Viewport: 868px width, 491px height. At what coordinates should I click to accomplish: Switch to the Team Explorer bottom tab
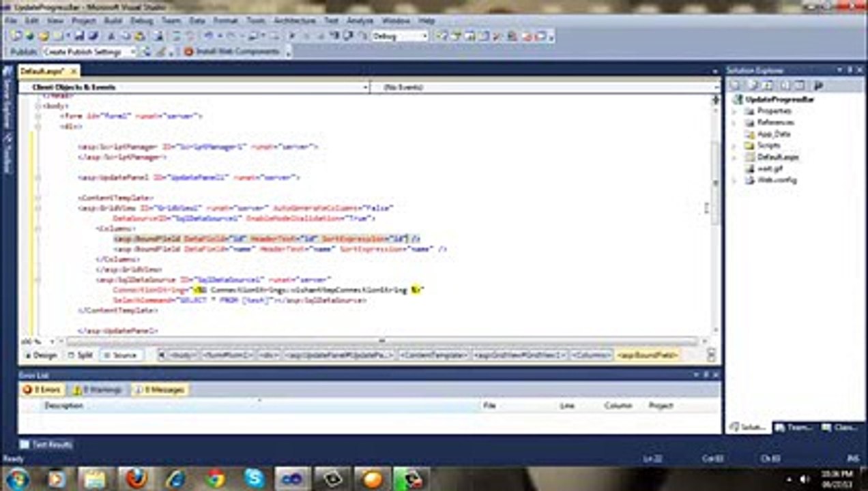pos(794,428)
